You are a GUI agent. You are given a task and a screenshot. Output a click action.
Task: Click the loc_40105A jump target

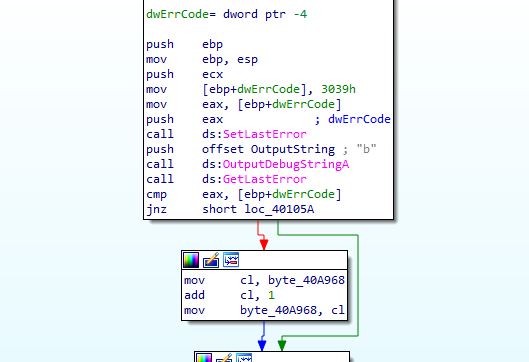[x=279, y=209]
